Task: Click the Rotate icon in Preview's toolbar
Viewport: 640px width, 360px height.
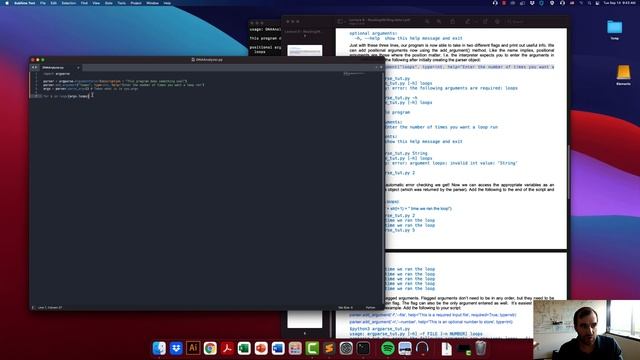Action: 485,21
